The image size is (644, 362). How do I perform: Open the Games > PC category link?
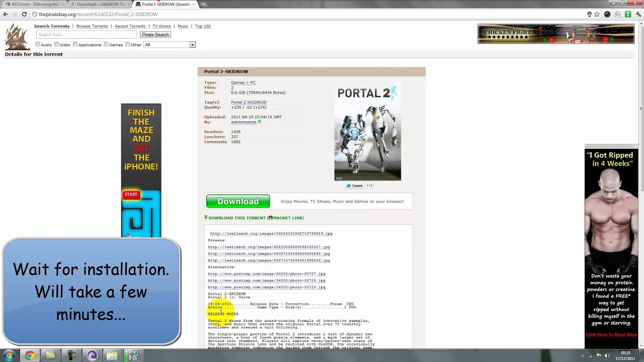tap(243, 82)
